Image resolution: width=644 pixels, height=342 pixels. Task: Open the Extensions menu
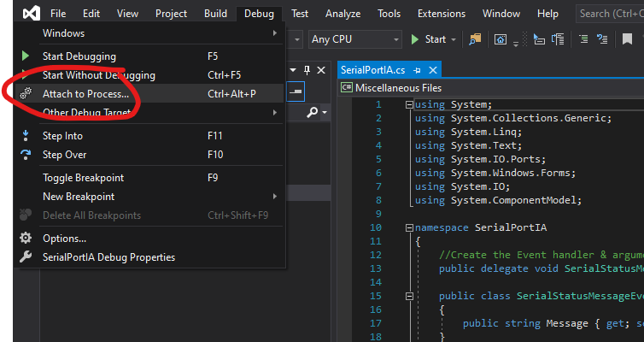point(441,14)
